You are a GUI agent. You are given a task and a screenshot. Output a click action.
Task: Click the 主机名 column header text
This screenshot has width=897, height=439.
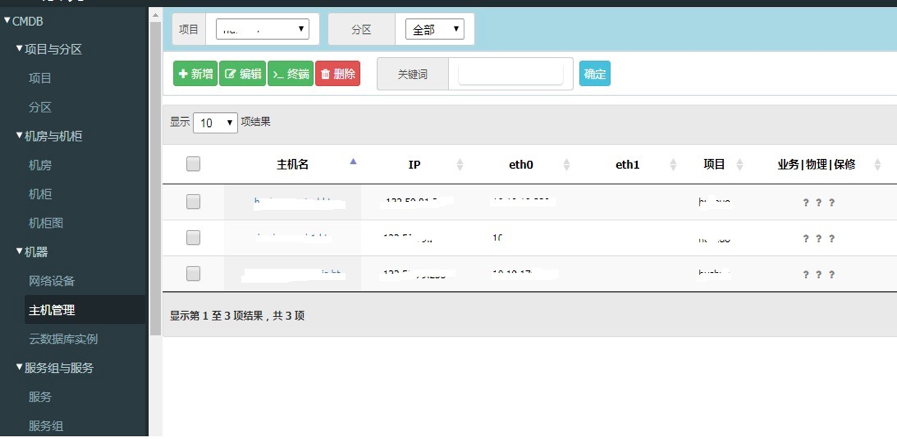[x=292, y=165]
